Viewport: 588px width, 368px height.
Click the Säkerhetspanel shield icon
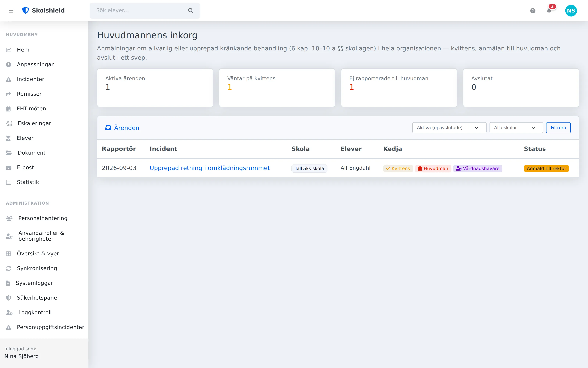pos(8,298)
